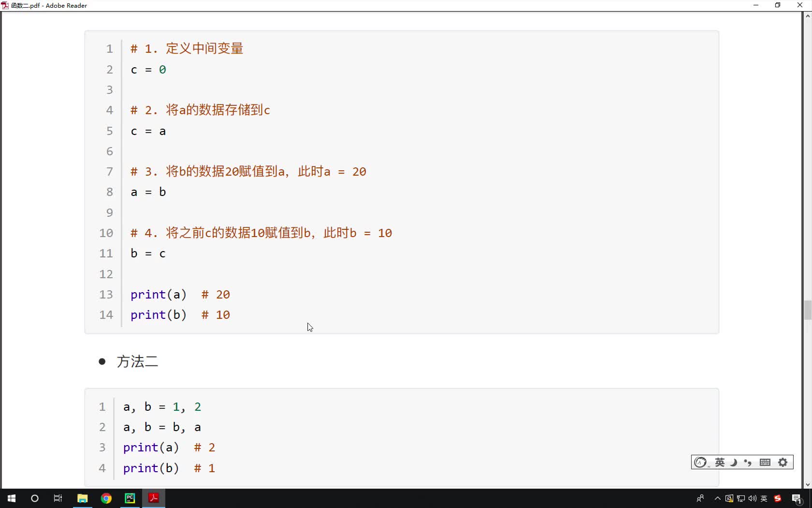The height and width of the screenshot is (508, 812).
Task: Open the soft keyboard from IME bar
Action: (x=765, y=463)
